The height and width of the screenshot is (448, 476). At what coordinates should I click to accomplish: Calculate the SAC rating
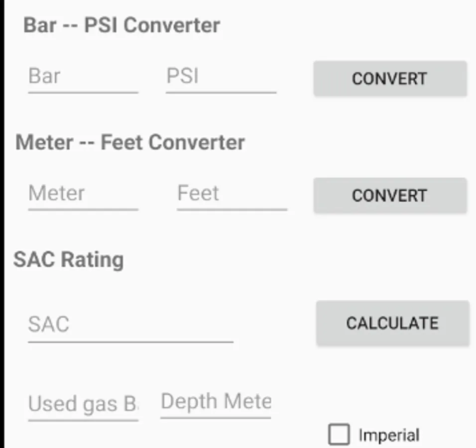[392, 323]
